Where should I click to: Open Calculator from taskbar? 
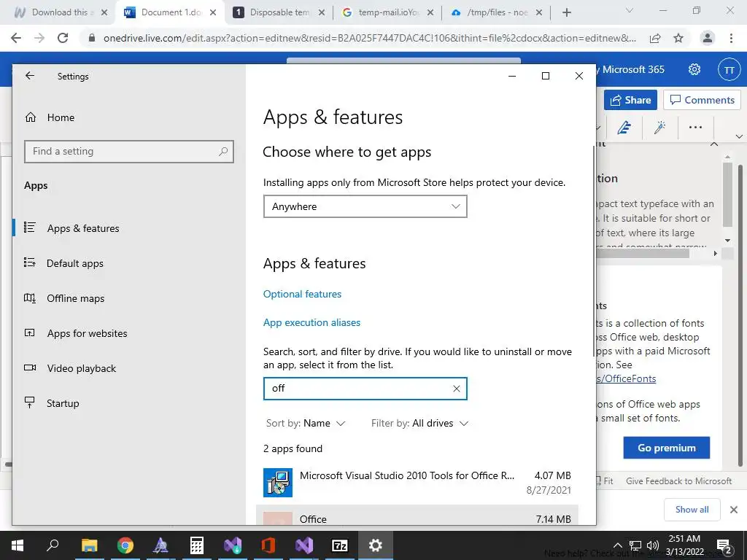(196, 545)
